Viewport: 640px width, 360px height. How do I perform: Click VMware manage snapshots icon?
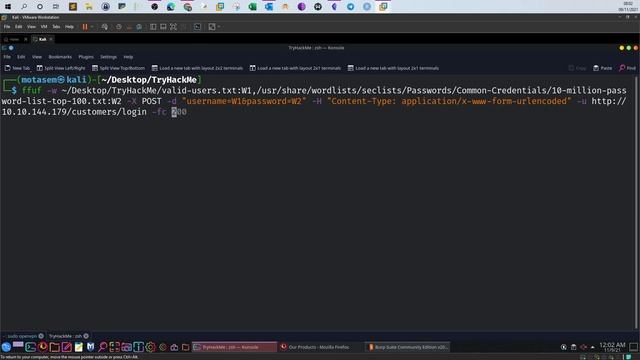click(x=139, y=27)
